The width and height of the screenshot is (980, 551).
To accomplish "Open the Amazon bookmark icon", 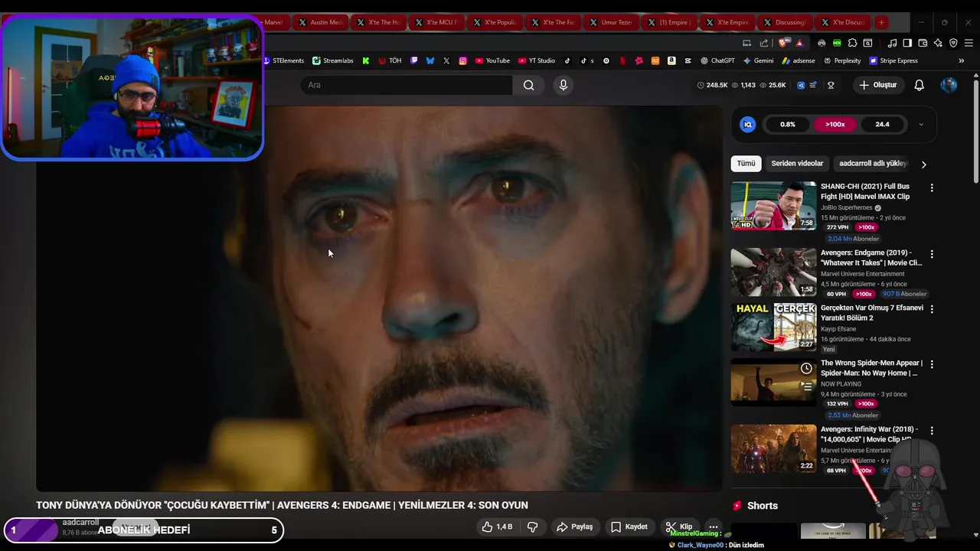I will click(x=671, y=60).
